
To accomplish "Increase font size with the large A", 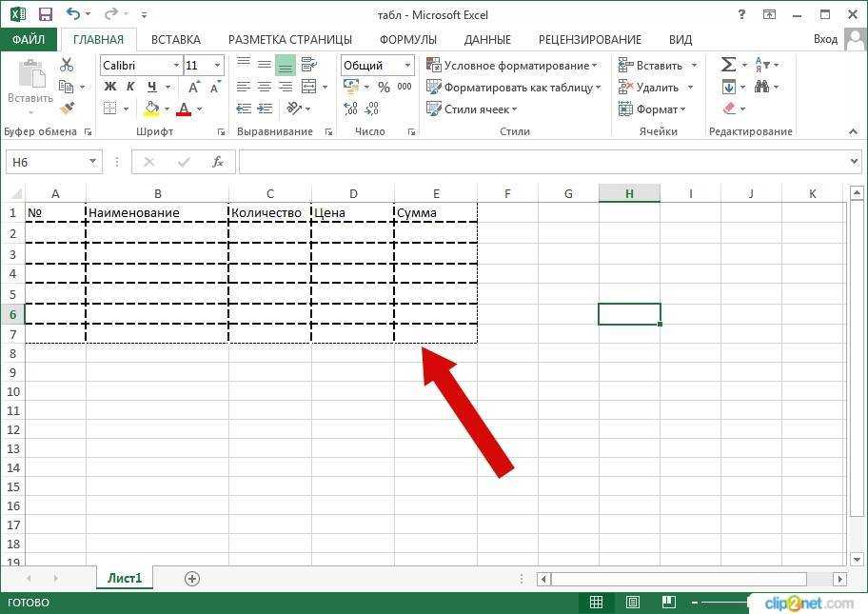I will (x=194, y=87).
